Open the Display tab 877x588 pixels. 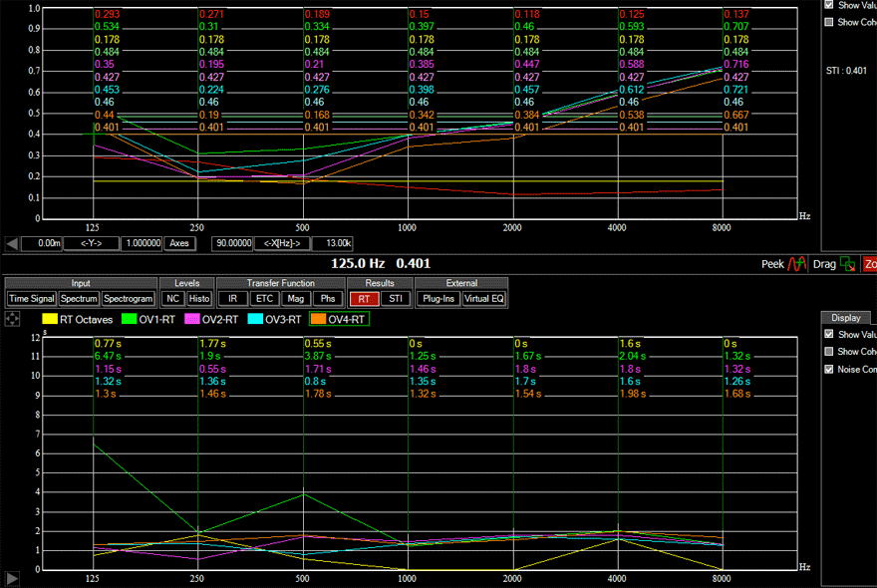(846, 318)
